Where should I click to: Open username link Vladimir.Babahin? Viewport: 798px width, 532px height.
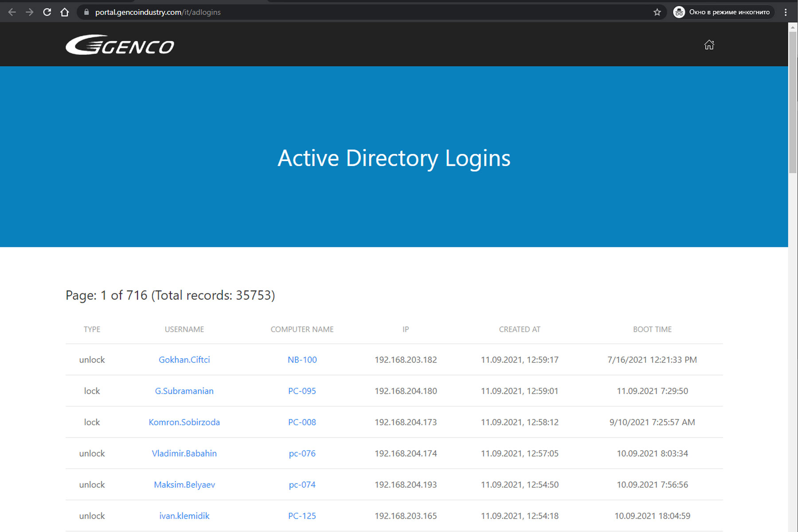tap(184, 454)
